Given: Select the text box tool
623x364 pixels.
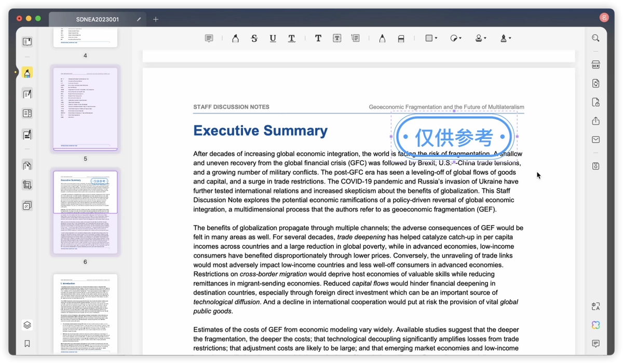Looking at the screenshot, I should click(337, 38).
